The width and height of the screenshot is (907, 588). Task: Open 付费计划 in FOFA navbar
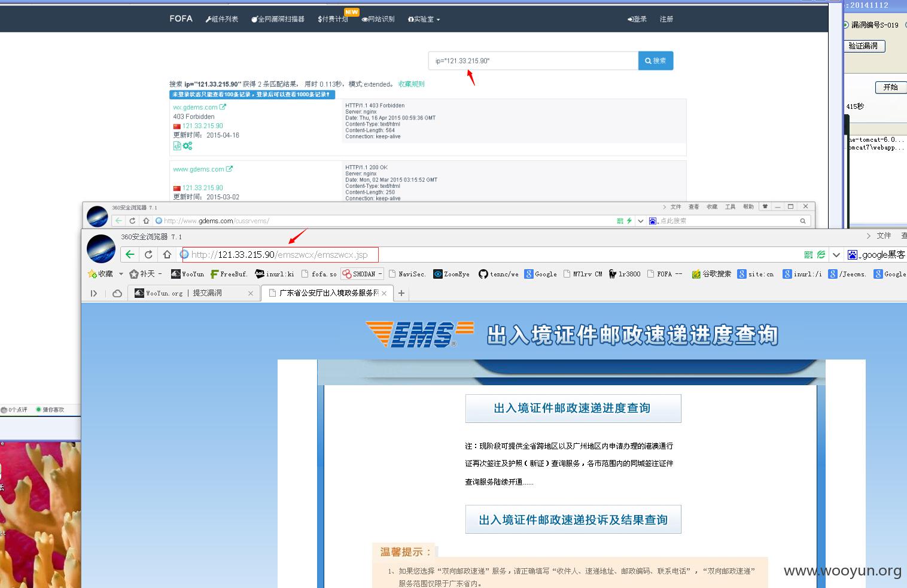pyautogui.click(x=333, y=19)
